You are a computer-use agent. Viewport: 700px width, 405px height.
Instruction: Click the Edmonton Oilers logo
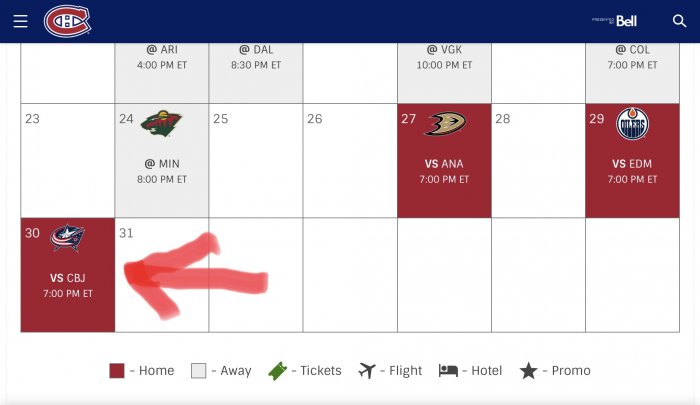[x=632, y=123]
